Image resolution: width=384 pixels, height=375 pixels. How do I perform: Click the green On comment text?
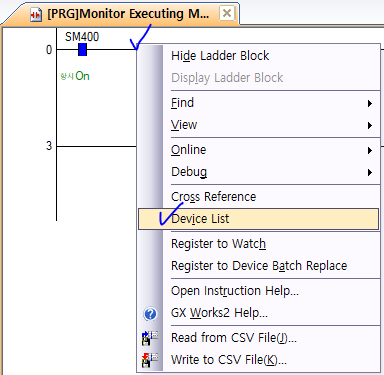75,76
